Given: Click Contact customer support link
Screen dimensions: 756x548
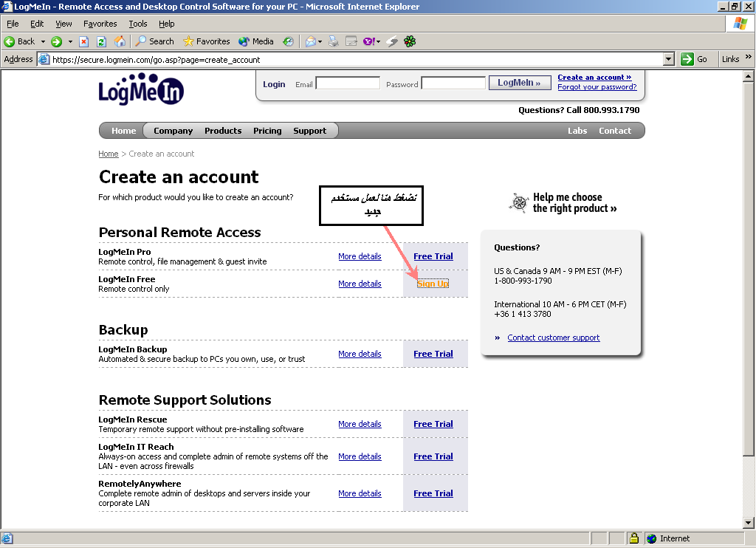Looking at the screenshot, I should click(554, 338).
